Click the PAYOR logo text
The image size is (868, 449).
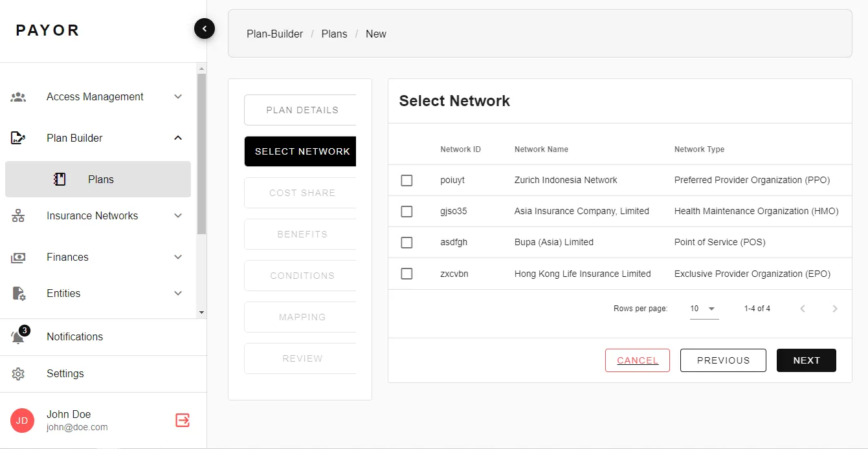pos(48,30)
